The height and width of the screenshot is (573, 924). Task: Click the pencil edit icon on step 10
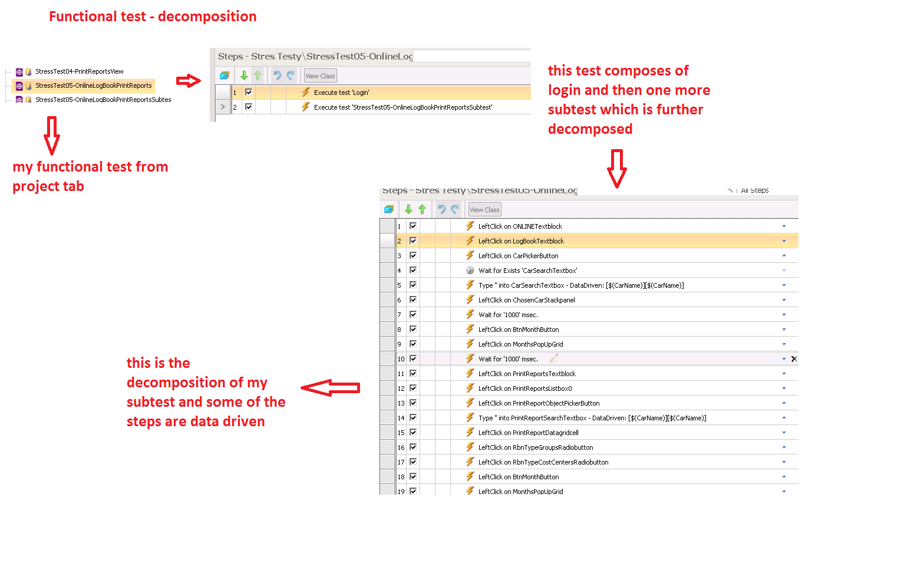click(x=553, y=358)
